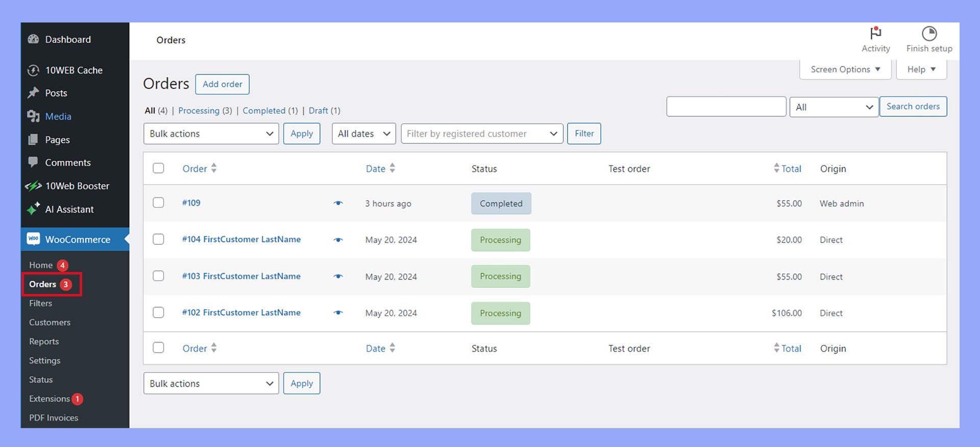Show only Processing orders tab
Image resolution: width=980 pixels, height=447 pixels.
[x=199, y=111]
